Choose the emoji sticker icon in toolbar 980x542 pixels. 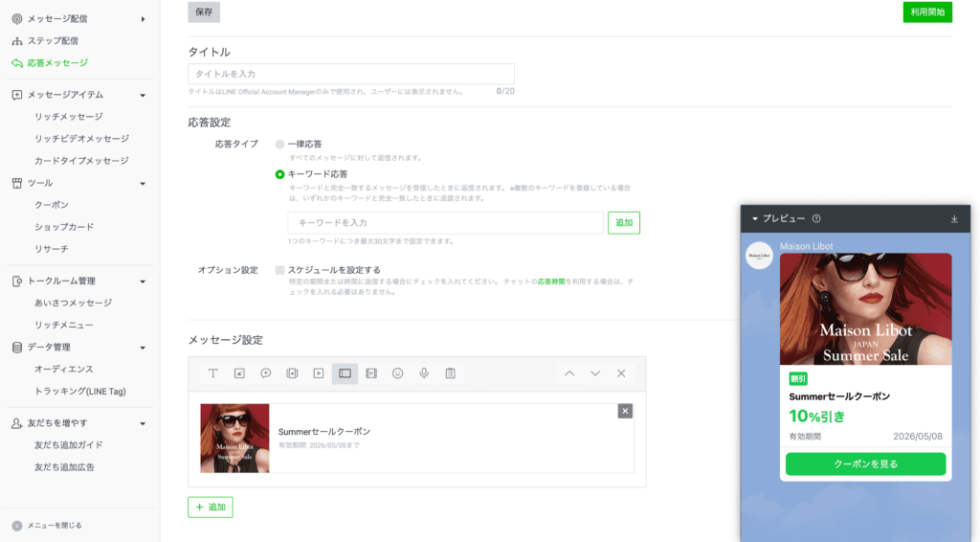[398, 373]
